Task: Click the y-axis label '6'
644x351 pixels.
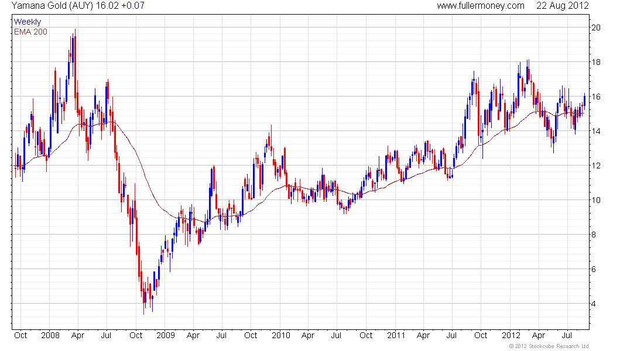Action: coord(594,269)
